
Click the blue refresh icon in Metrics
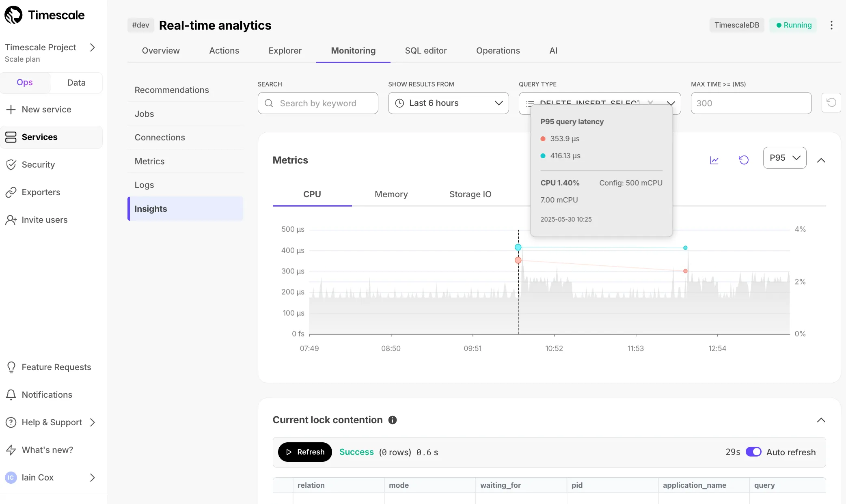click(744, 160)
